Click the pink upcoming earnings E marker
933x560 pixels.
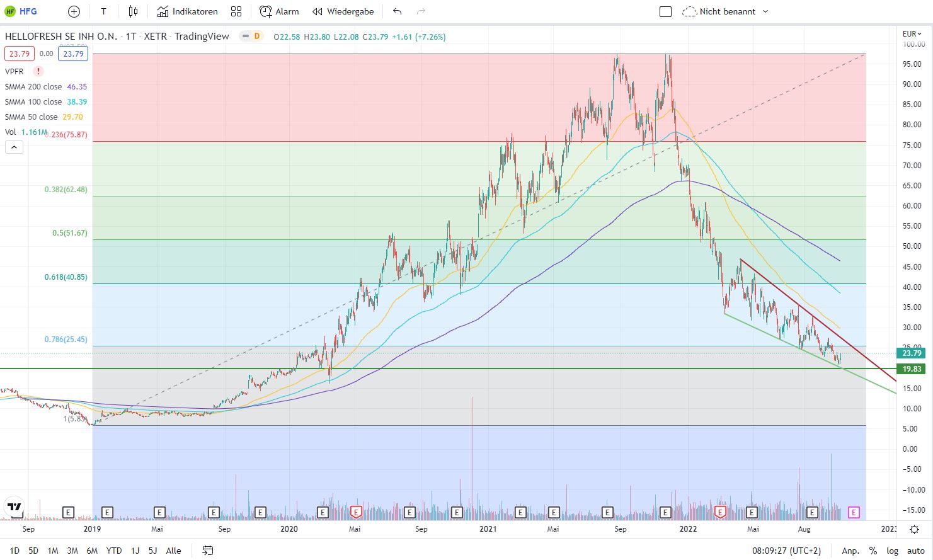[854, 512]
